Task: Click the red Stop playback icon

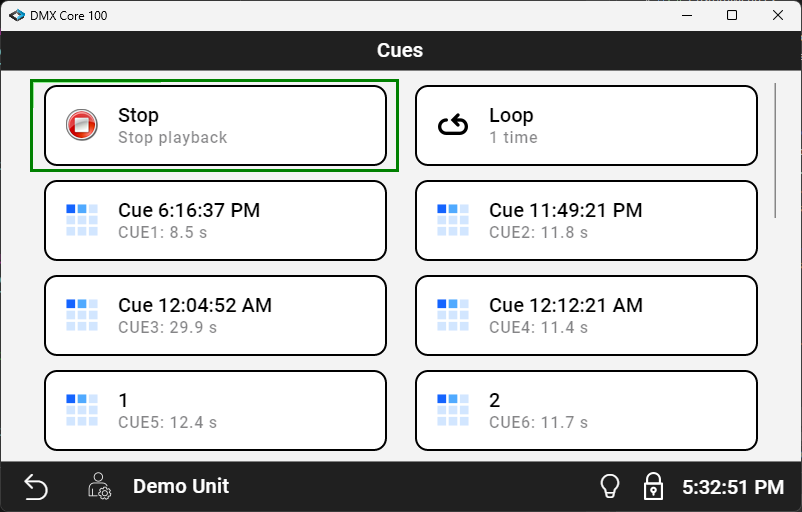Action: tap(82, 125)
